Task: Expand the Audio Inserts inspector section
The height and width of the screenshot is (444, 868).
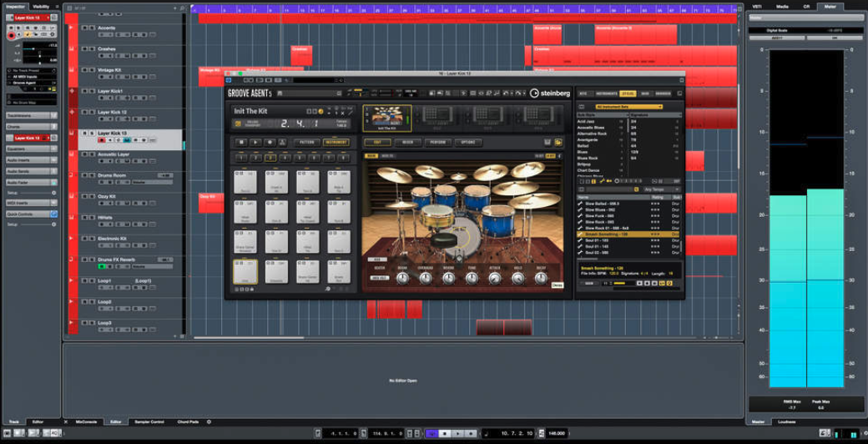Action: coord(31,160)
